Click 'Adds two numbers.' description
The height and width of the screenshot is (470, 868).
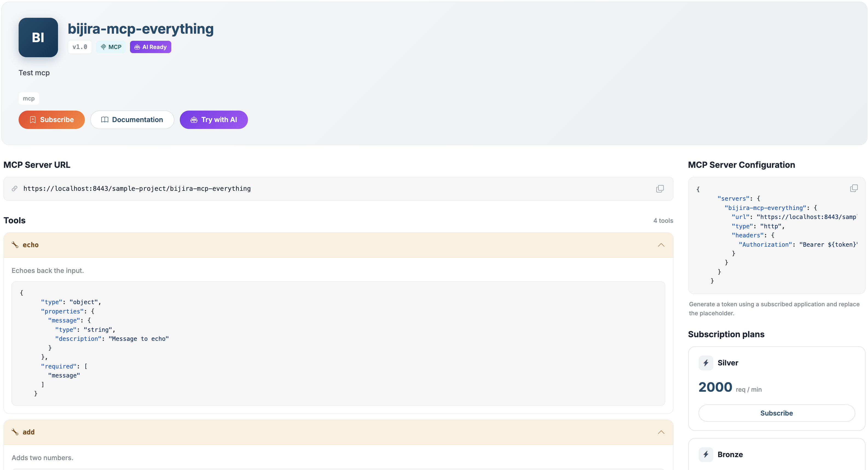coord(42,457)
